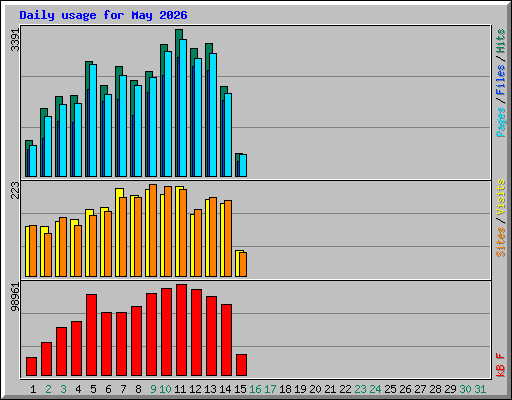Image resolution: width=512 pixels, height=400 pixels.
Task: Click day label 22 on the axis
Action: tap(345, 389)
